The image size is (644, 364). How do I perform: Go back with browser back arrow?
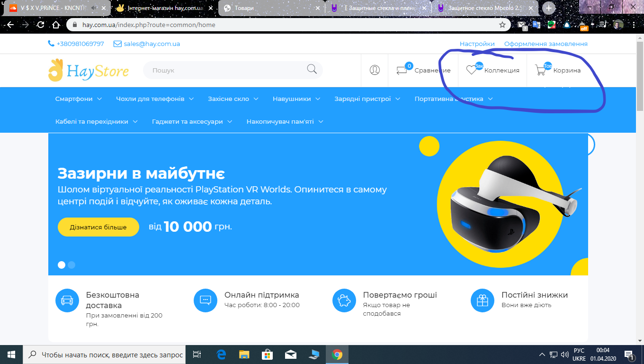(x=10, y=25)
